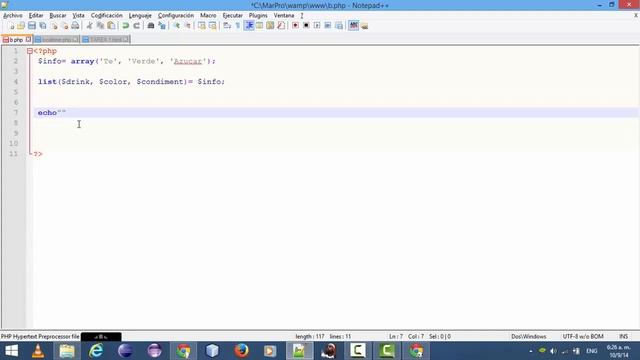Print the document using the printer icon
Viewport: 640px width, 360px height.
[75, 26]
